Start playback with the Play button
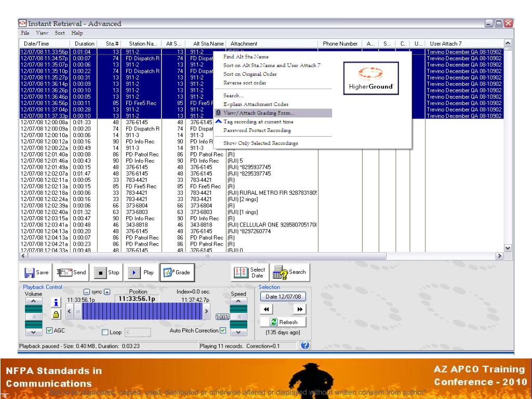Screen dimensions: 532x399 pyautogui.click(x=141, y=272)
